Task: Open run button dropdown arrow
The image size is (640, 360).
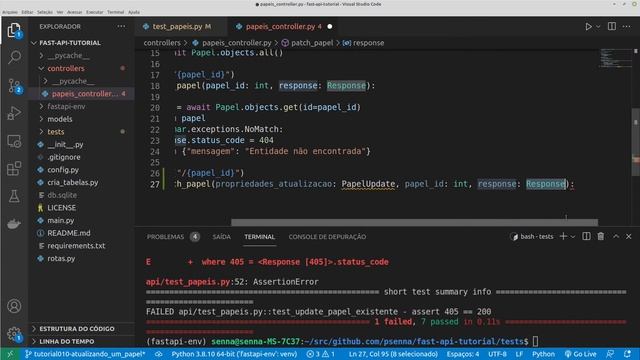Action: click(598, 27)
